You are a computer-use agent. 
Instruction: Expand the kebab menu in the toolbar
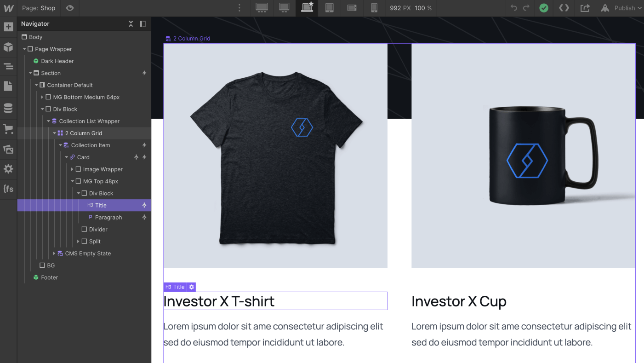click(239, 8)
